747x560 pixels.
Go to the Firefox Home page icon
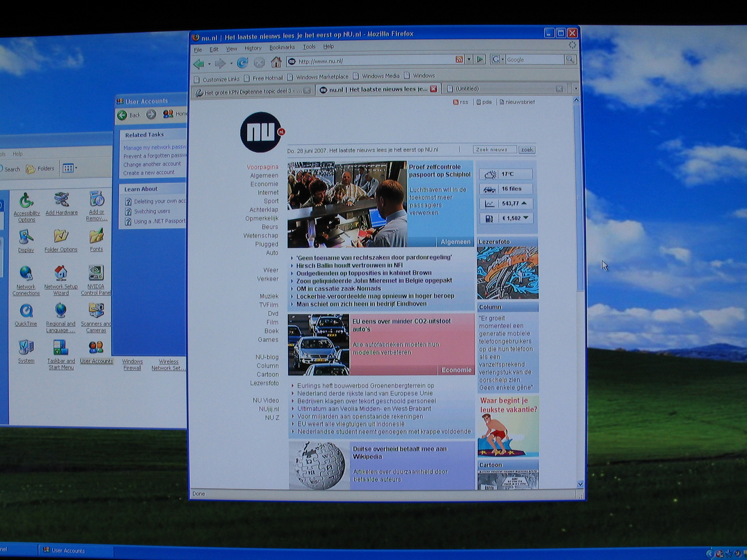276,62
